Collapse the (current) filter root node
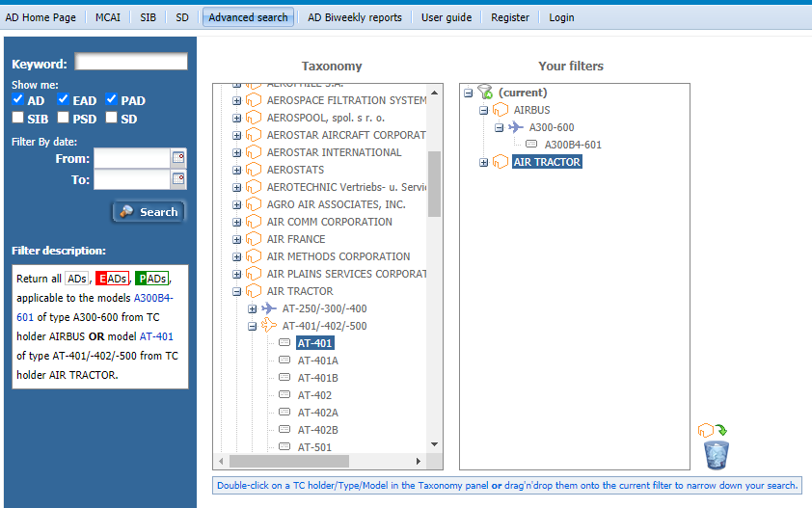The image size is (812, 508). pyautogui.click(x=468, y=93)
